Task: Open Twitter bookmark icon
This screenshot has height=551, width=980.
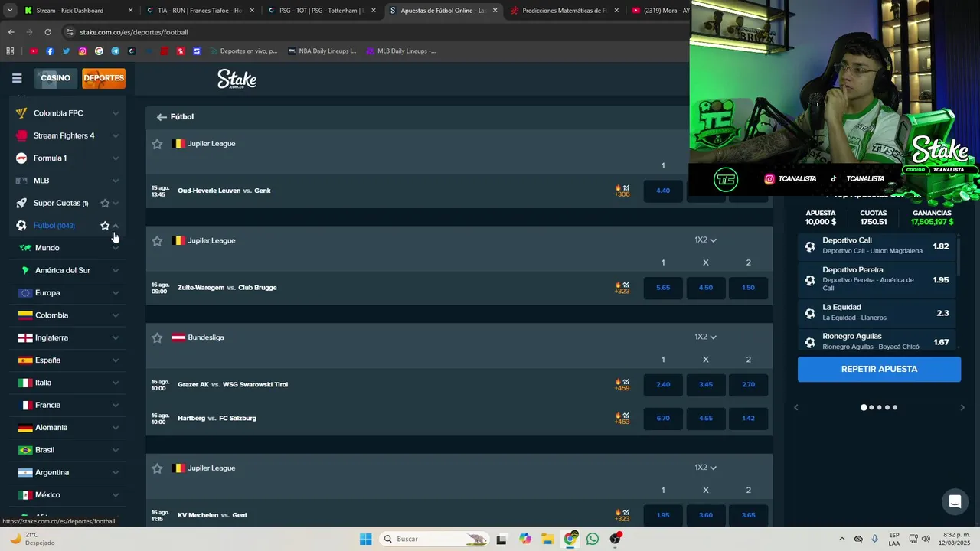Action: pos(66,51)
